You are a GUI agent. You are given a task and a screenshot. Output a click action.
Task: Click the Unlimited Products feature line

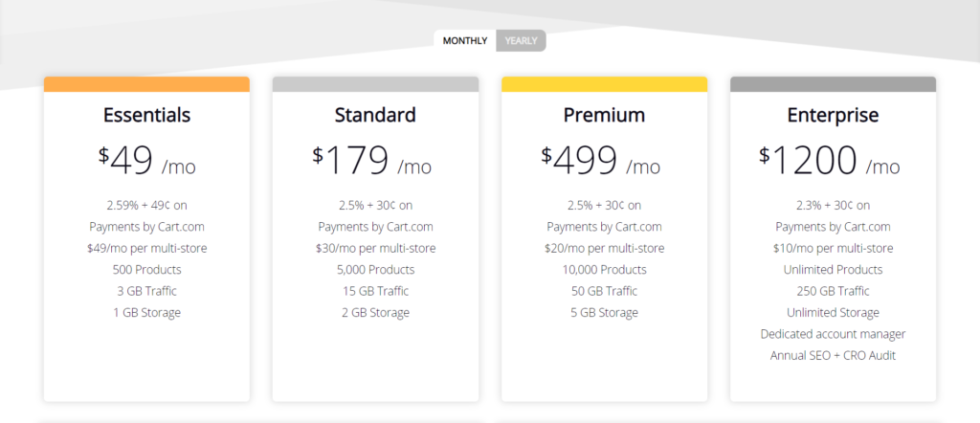(x=834, y=270)
